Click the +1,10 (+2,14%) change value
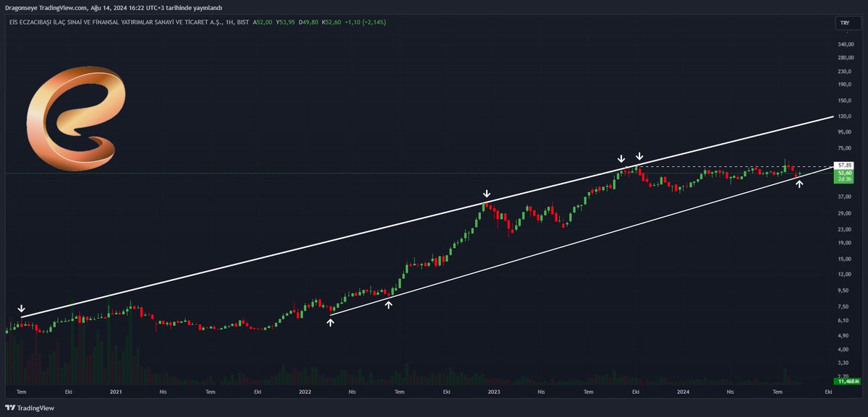Viewport: 868px width, 417px height. coord(365,22)
